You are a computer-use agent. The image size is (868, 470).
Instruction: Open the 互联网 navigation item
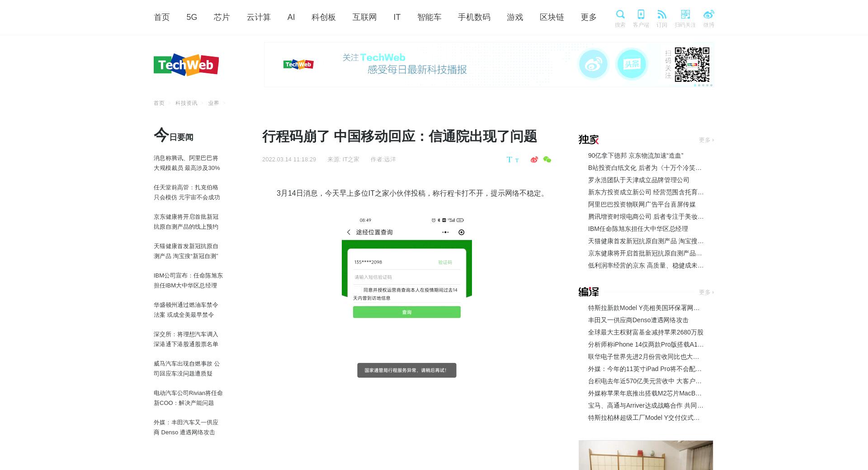tap(364, 17)
